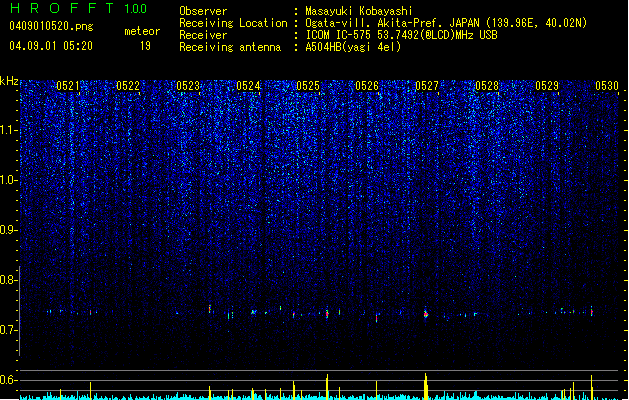Click the bright meteor echo near 0527

[x=426, y=314]
